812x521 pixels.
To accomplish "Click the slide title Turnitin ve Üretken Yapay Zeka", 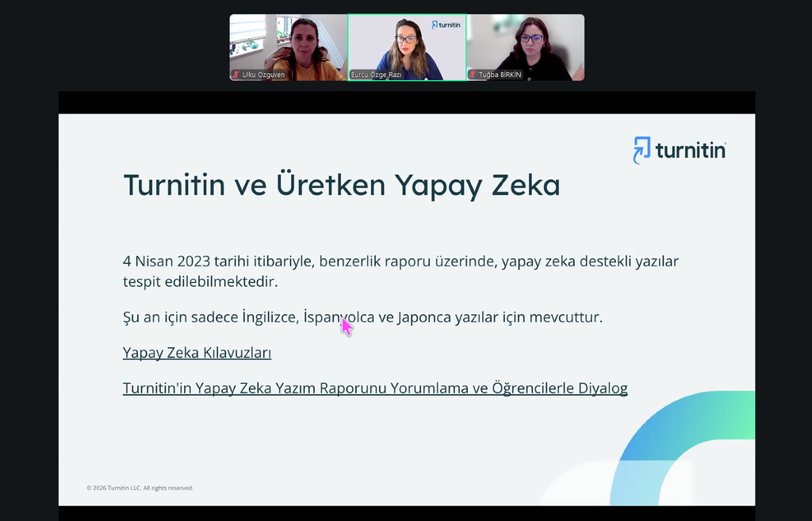I will [x=341, y=185].
